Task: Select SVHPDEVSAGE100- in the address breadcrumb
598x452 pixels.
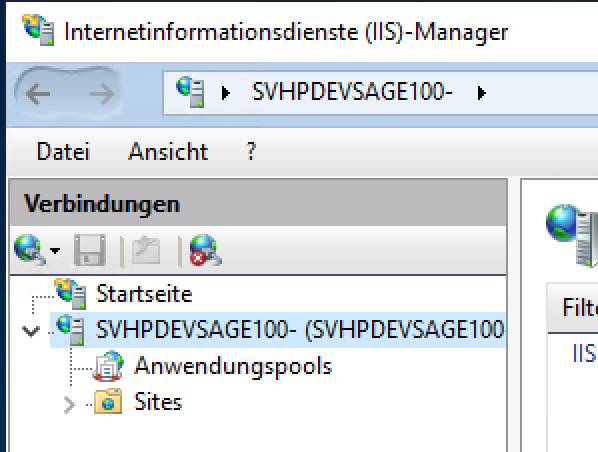Action: 352,92
